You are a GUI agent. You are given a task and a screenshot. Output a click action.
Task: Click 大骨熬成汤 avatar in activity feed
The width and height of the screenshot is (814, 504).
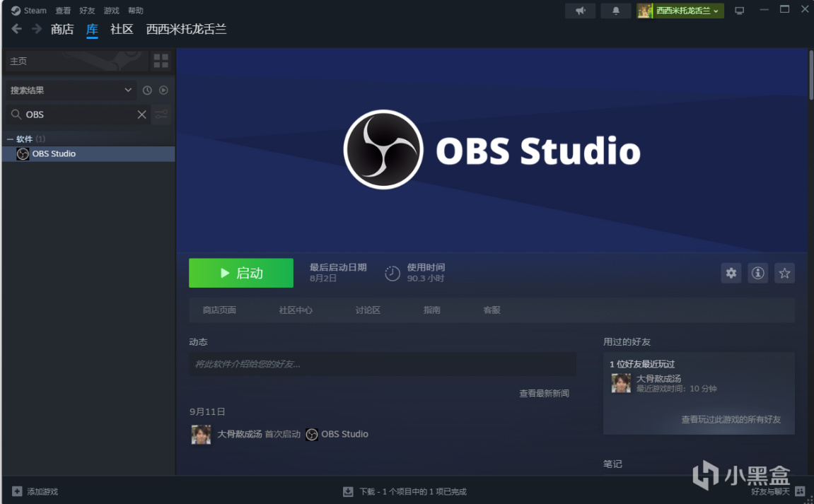(202, 435)
